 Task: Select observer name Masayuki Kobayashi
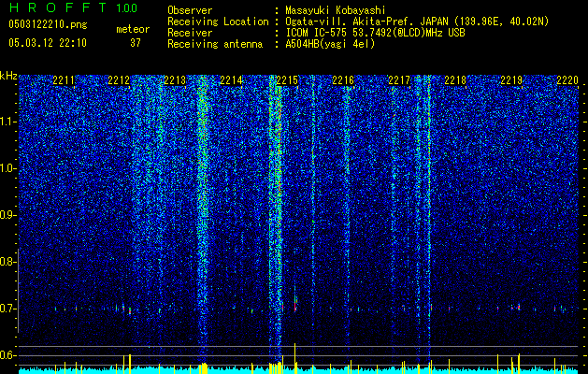coord(335,10)
